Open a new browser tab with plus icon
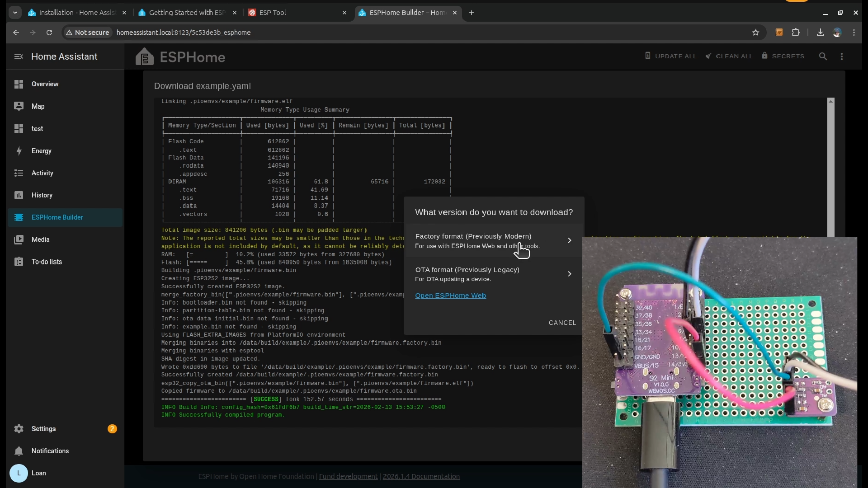Image resolution: width=868 pixels, height=488 pixels. tap(472, 13)
